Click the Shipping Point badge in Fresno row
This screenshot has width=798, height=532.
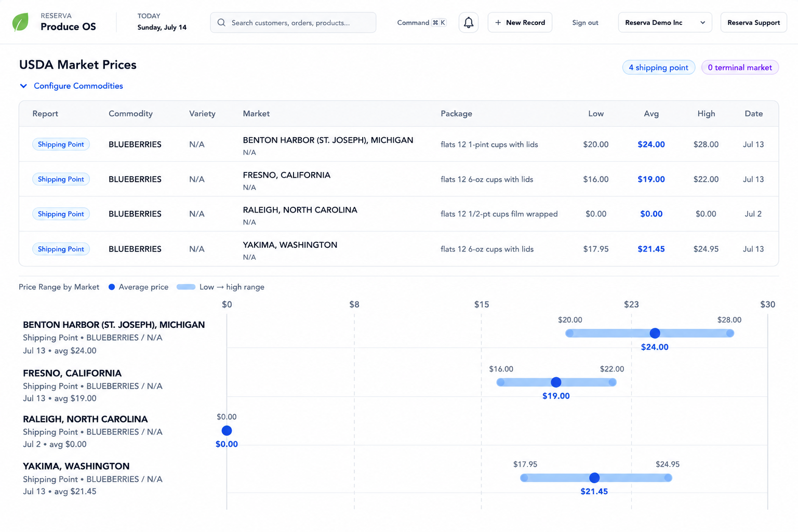[x=61, y=179]
